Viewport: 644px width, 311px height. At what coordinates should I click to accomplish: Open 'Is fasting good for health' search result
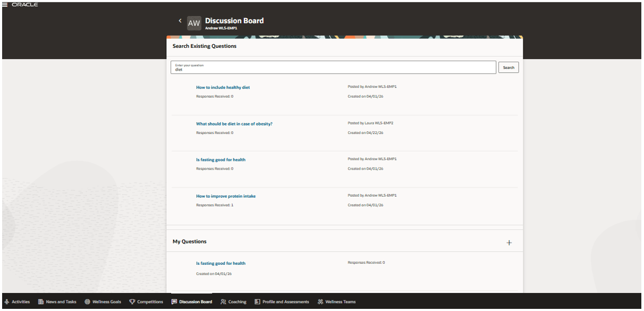(221, 159)
